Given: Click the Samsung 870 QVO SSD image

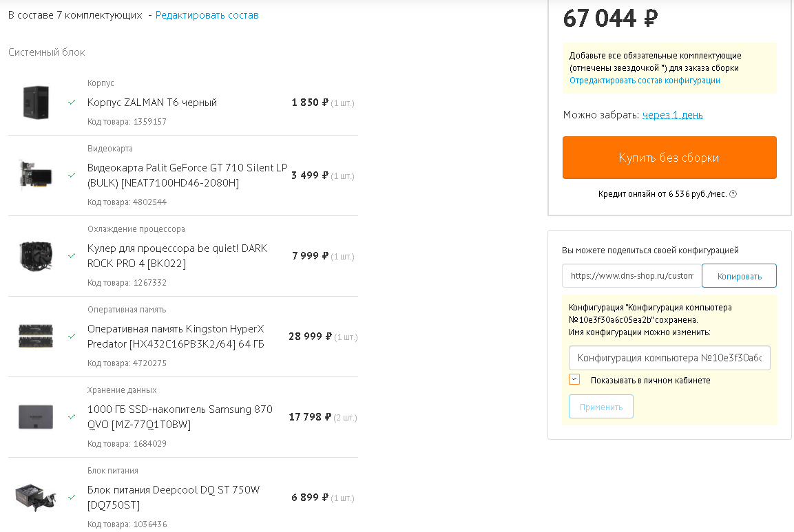Looking at the screenshot, I should coord(36,417).
